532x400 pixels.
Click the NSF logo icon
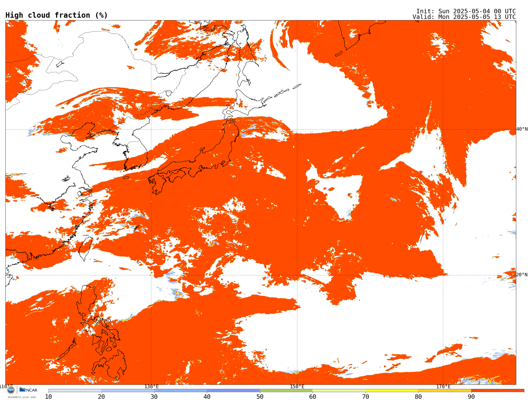11,390
